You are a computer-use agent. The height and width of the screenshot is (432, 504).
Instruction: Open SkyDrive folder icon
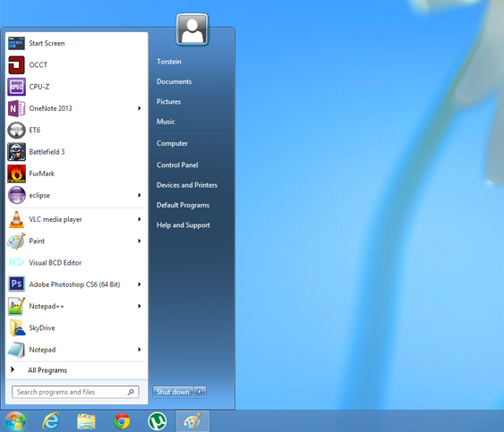(17, 327)
